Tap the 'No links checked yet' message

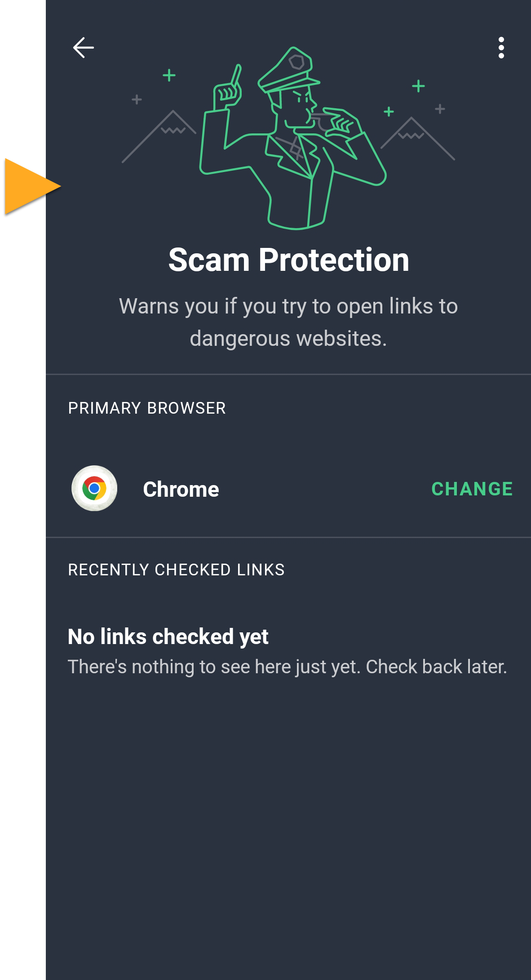168,636
